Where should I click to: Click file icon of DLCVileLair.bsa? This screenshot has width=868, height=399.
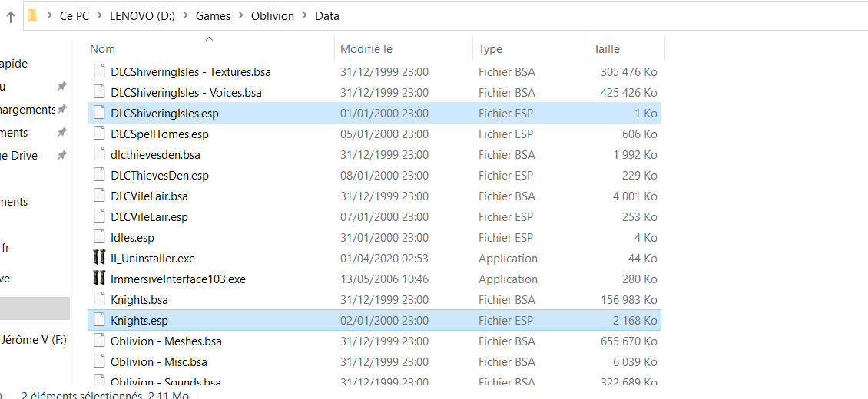(x=99, y=196)
